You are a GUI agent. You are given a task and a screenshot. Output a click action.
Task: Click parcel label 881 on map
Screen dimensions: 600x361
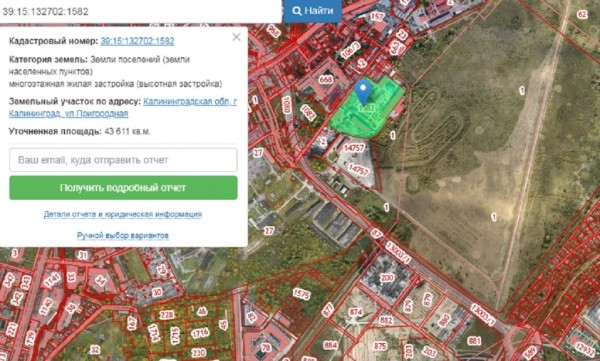474,340
